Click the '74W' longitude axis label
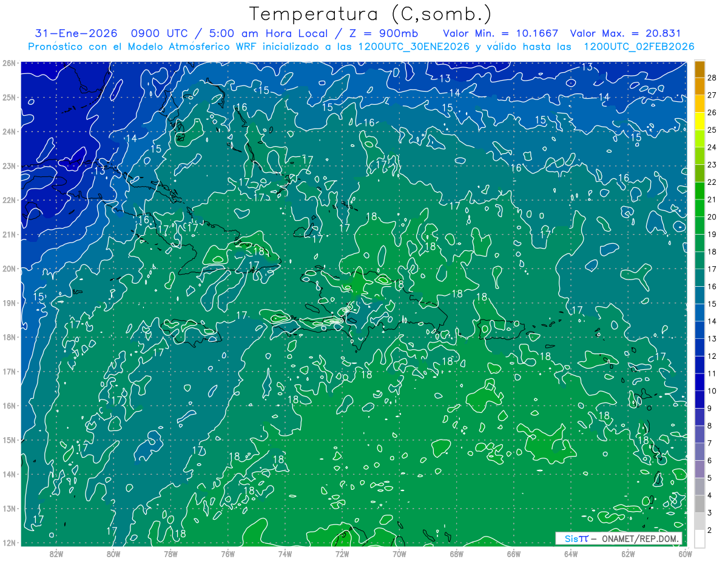The width and height of the screenshot is (728, 562). [x=285, y=554]
